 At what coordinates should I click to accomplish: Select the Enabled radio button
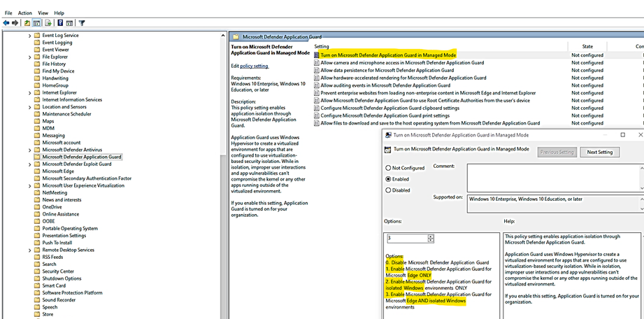pyautogui.click(x=387, y=179)
